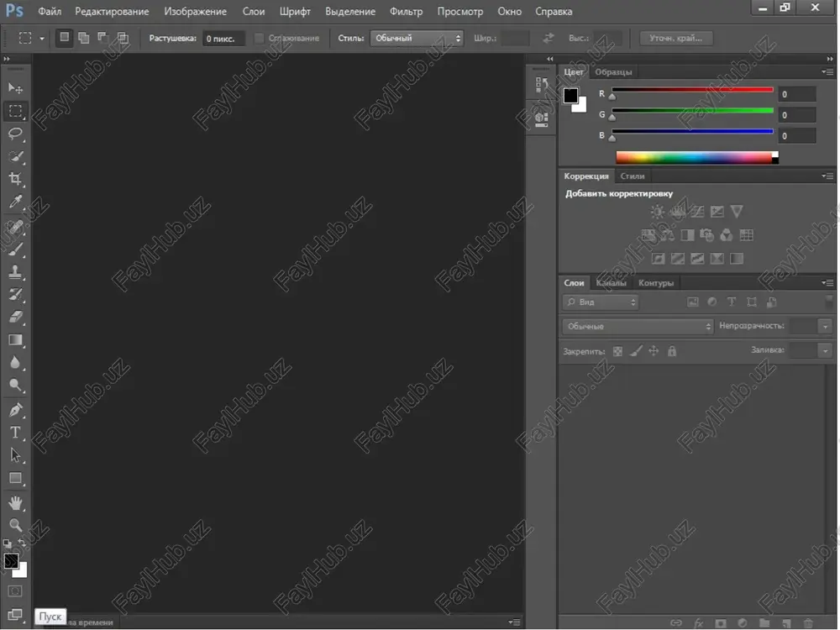
Task: Toggle lock image pixels
Action: click(636, 351)
